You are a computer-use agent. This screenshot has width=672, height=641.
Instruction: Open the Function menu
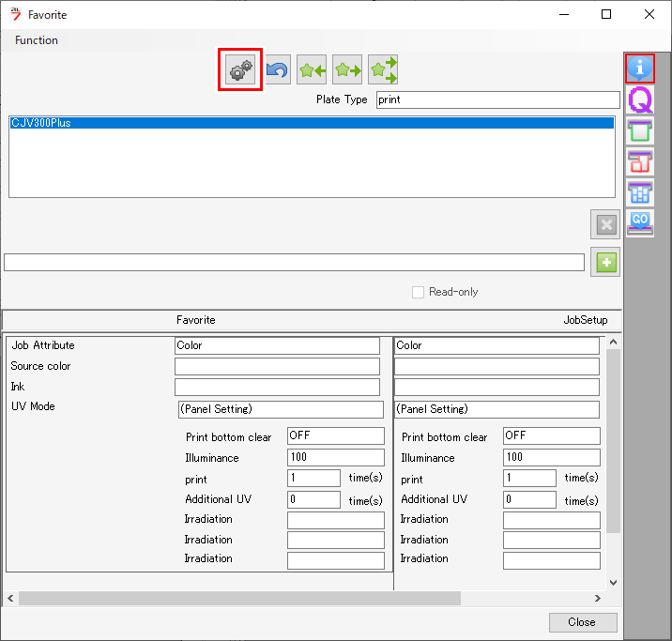37,40
